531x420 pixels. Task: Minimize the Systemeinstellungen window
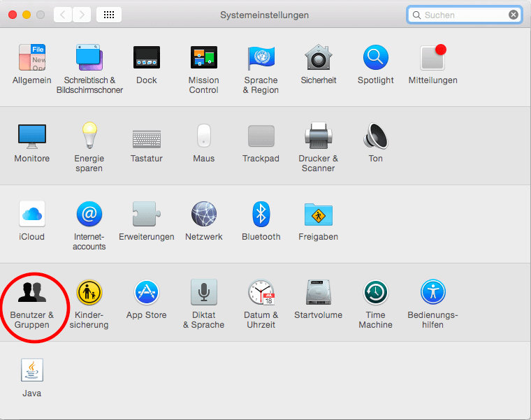pyautogui.click(x=27, y=15)
